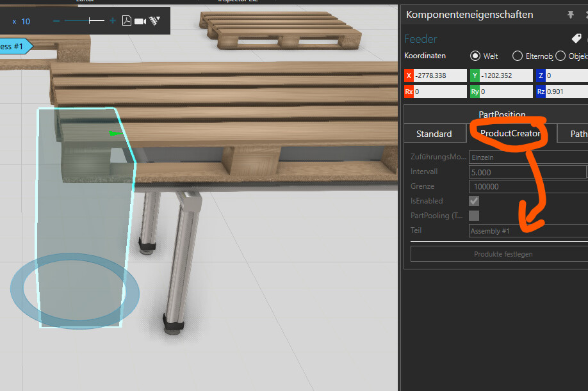Edit the Rx rotation field

coord(440,92)
